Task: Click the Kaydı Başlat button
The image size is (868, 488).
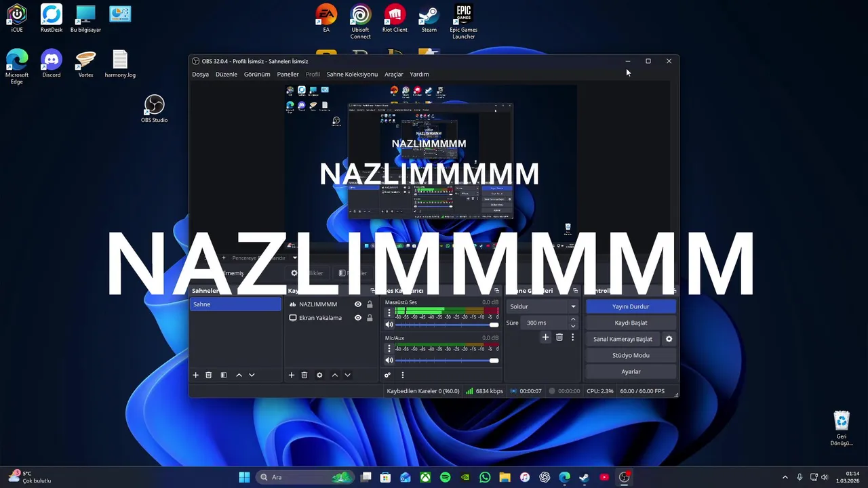Action: click(631, 323)
